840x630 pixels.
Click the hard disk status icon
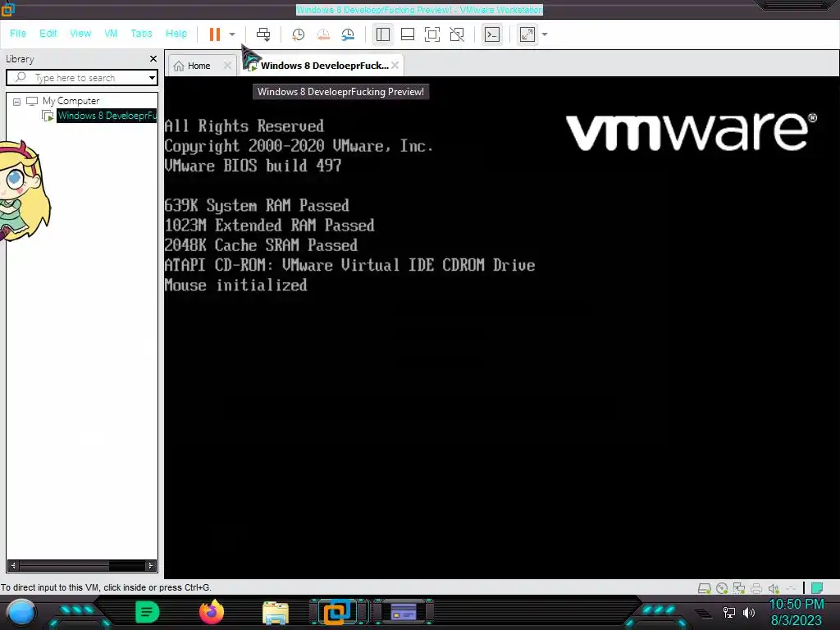705,588
